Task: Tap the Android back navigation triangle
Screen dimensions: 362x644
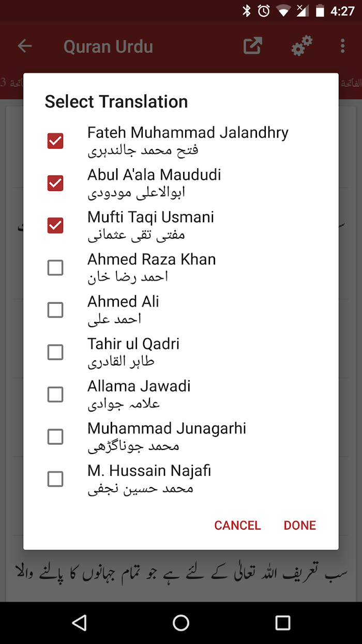Action: pos(79,623)
